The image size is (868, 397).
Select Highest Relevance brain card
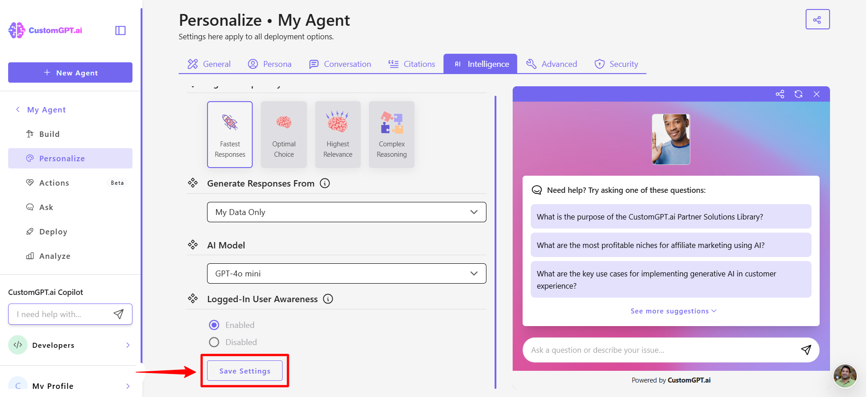(x=338, y=135)
